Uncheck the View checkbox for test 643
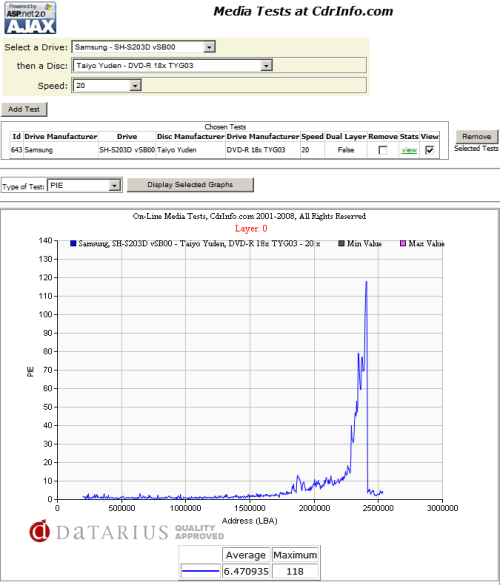 pos(429,150)
